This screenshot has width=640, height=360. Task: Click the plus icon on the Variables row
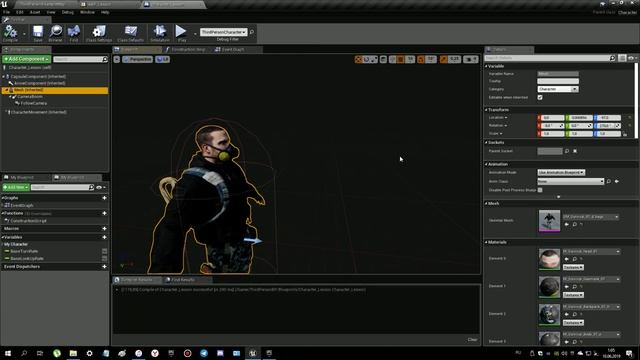point(104,237)
